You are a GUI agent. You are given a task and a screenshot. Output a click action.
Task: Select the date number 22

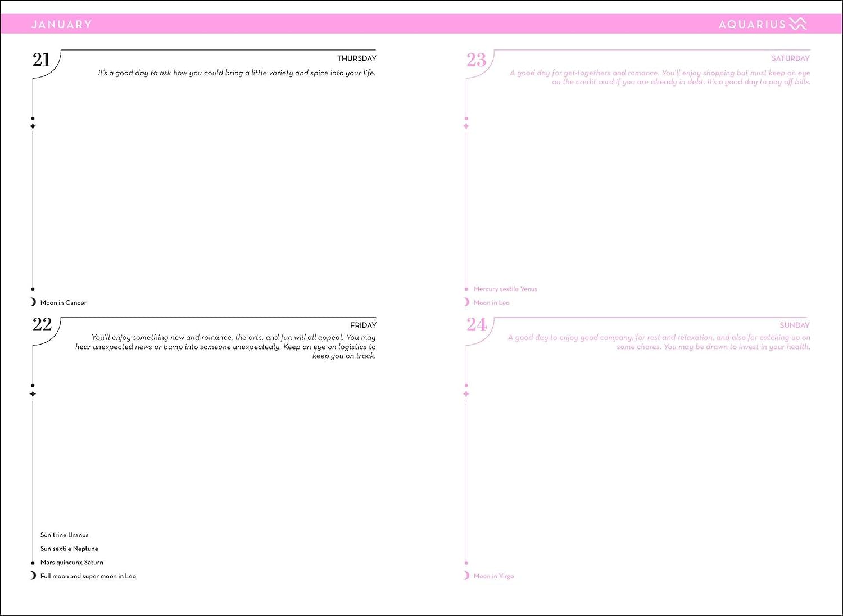tap(42, 324)
